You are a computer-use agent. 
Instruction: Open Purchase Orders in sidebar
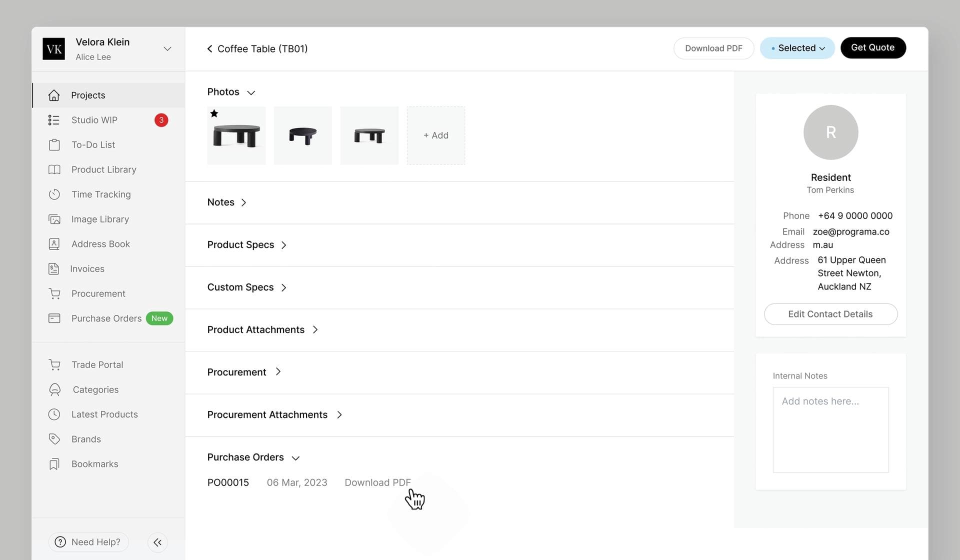coord(108,318)
